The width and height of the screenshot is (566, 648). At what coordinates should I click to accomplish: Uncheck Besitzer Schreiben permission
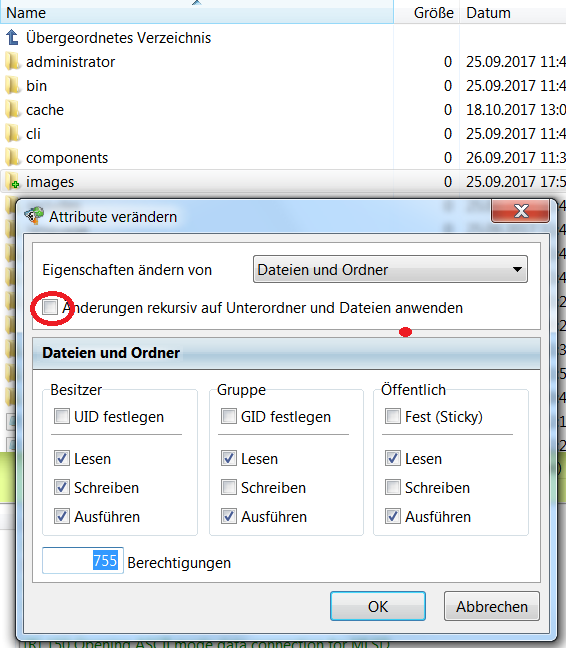(62, 487)
